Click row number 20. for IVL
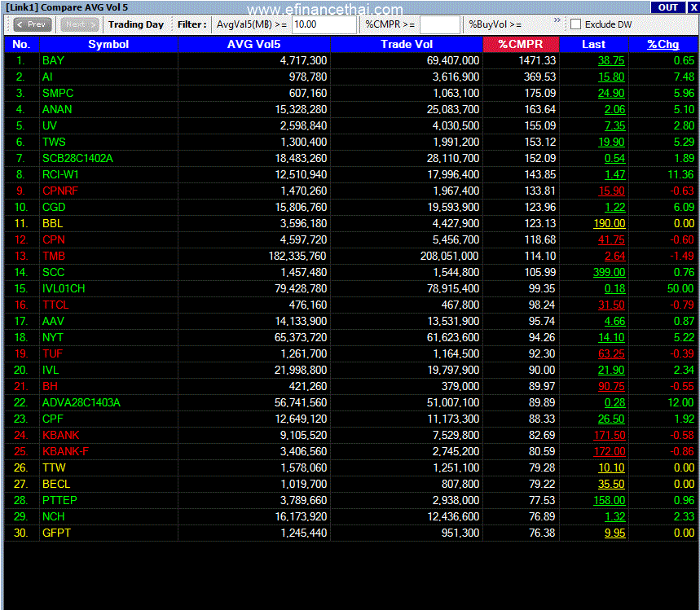Screen dimensions: 700x610 pos(20,370)
